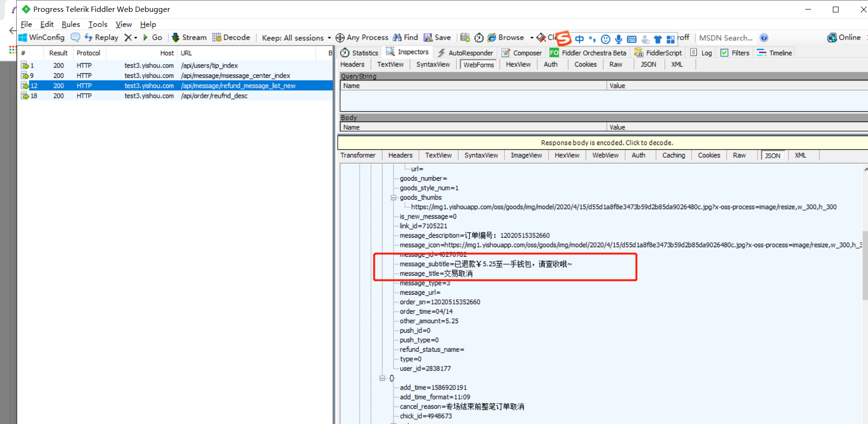Collapse the goods_thumbs JSON node
Screen dimensions: 868x424
(x=393, y=197)
